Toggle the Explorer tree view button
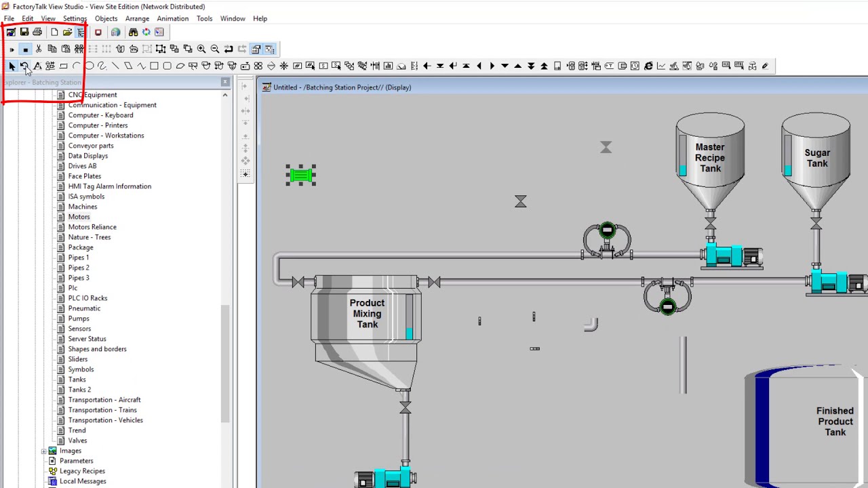 [x=81, y=32]
